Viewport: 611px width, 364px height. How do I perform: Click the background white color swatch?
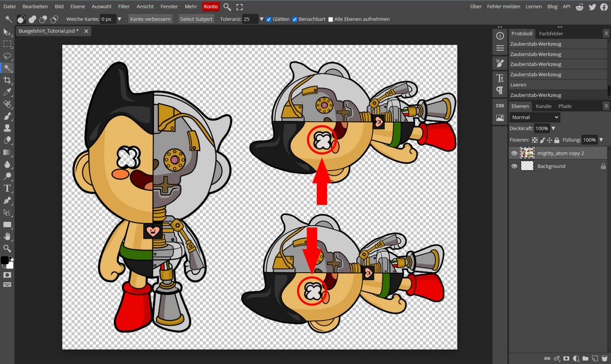click(10, 266)
